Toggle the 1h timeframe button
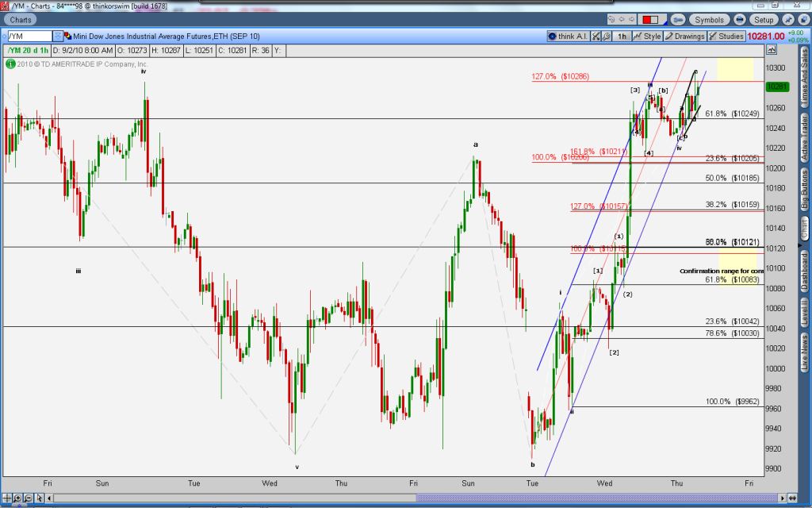This screenshot has width=812, height=508. (622, 36)
